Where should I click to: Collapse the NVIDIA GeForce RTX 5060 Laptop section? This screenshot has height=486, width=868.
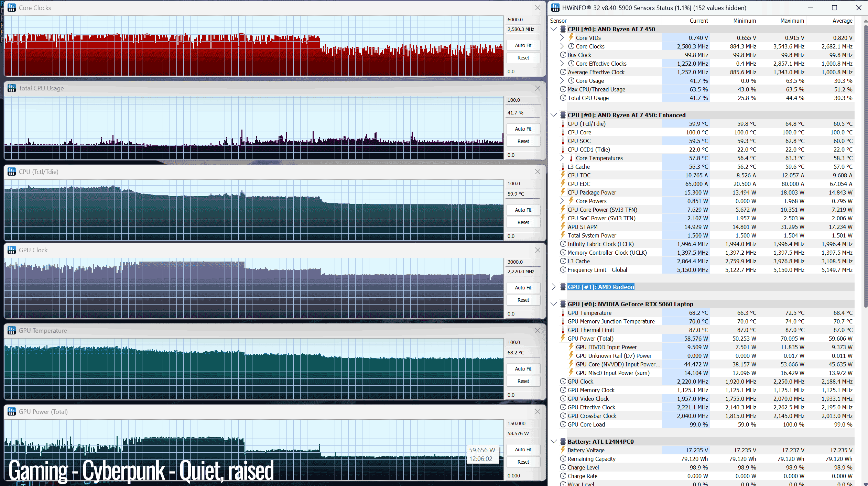coord(554,304)
